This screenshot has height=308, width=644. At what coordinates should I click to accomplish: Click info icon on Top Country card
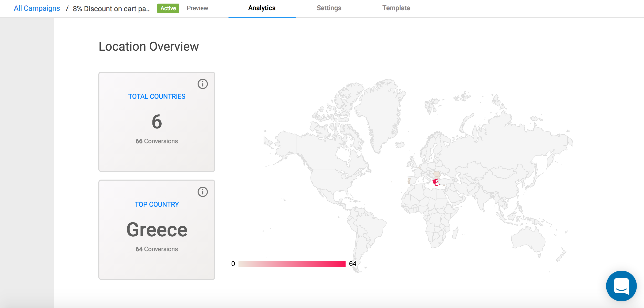202,192
